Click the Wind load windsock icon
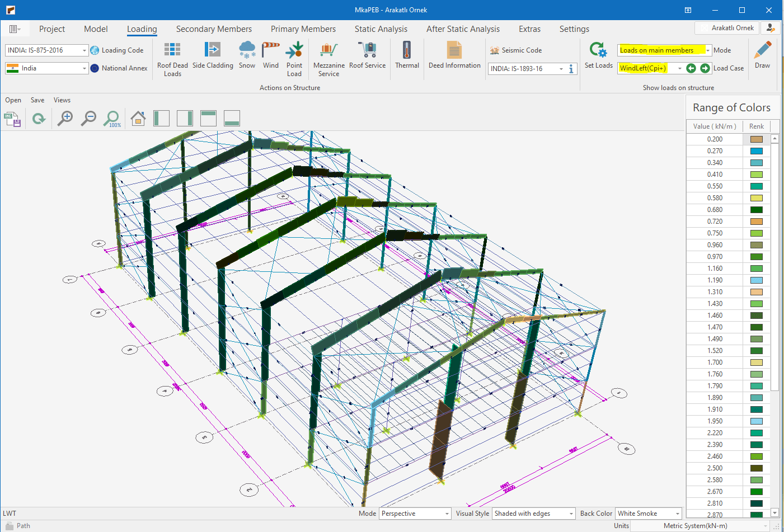Screen dimensions: 784x532 (x=271, y=55)
